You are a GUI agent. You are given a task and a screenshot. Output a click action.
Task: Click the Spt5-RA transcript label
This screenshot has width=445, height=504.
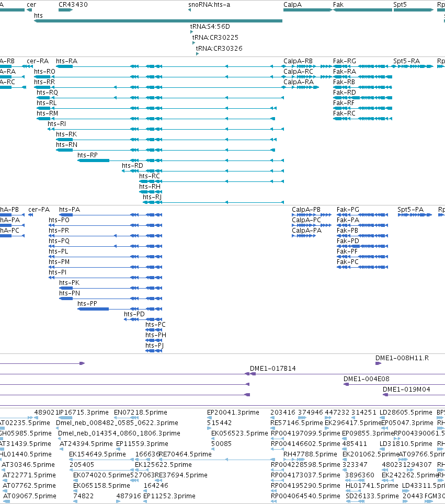click(x=407, y=61)
